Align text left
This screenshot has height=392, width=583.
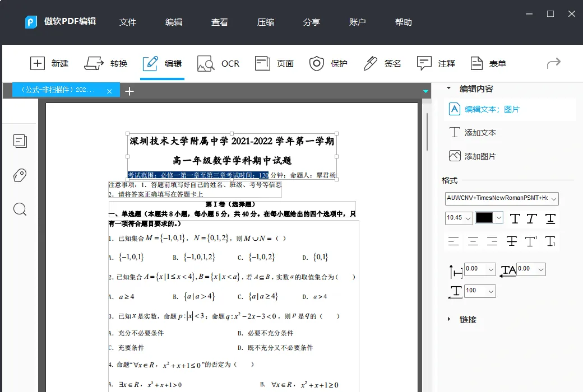tap(454, 241)
